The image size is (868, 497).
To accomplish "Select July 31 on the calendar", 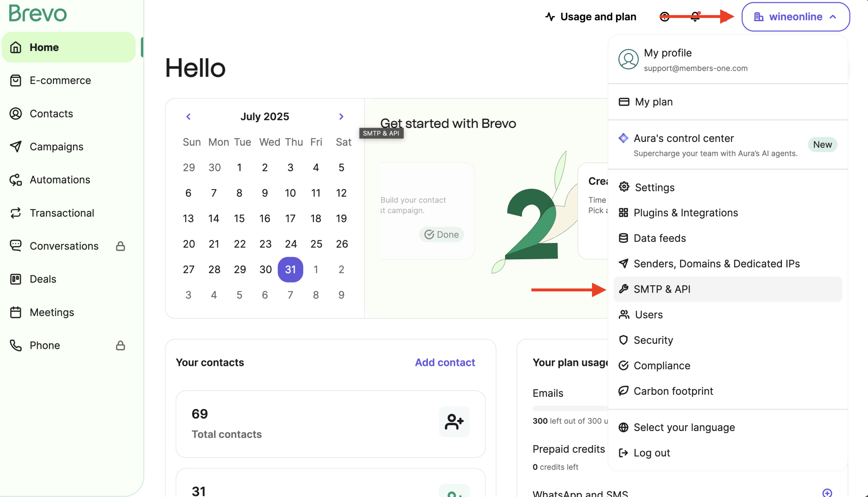I will click(290, 269).
